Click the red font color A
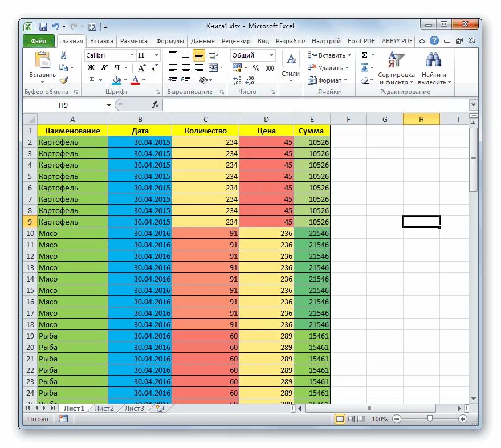Image resolution: width=501 pixels, height=448 pixels. click(135, 80)
